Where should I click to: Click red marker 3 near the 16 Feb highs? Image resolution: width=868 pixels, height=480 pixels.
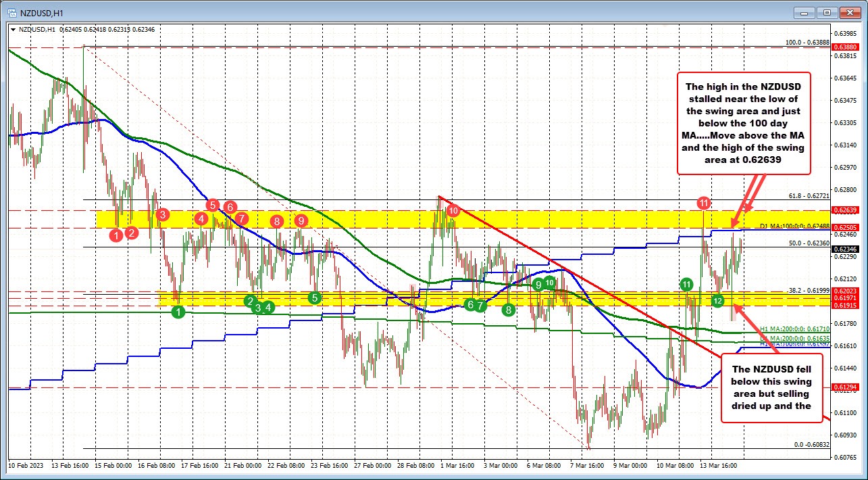pyautogui.click(x=161, y=214)
